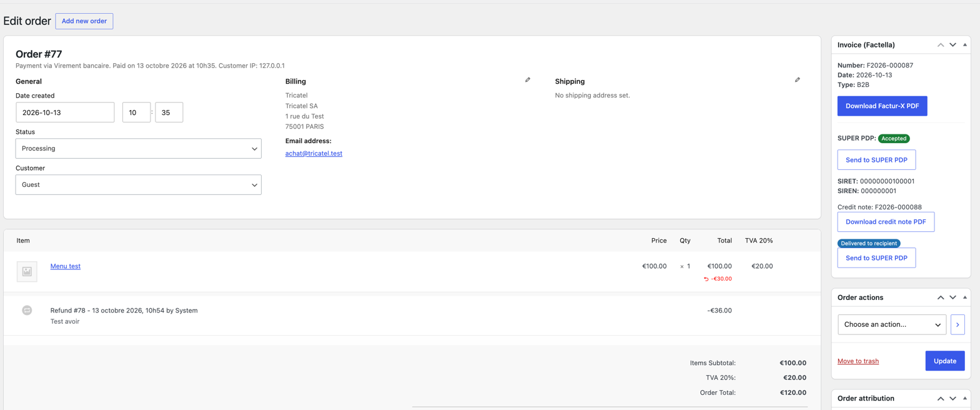Click the red refund arrow -€30.00
980x410 pixels.
click(x=718, y=279)
